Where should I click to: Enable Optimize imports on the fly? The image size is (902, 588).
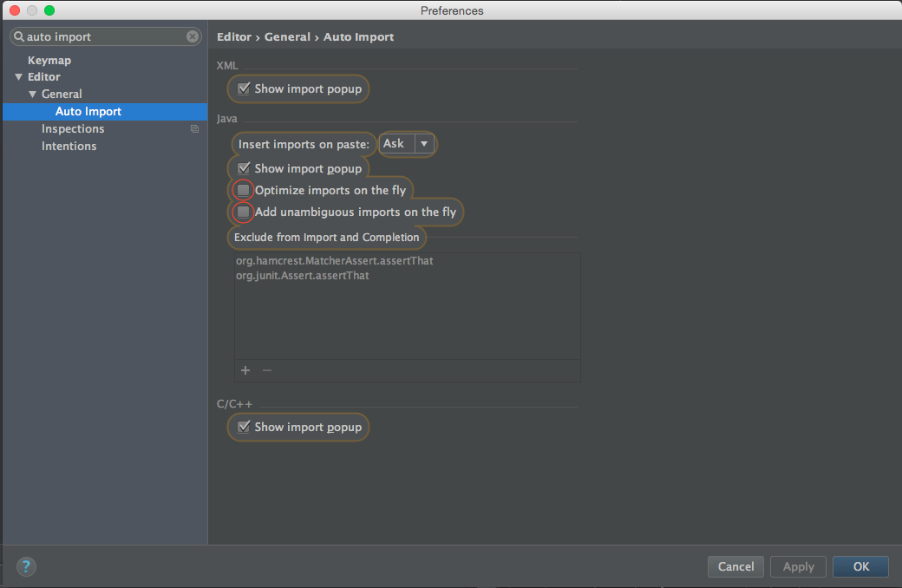244,190
